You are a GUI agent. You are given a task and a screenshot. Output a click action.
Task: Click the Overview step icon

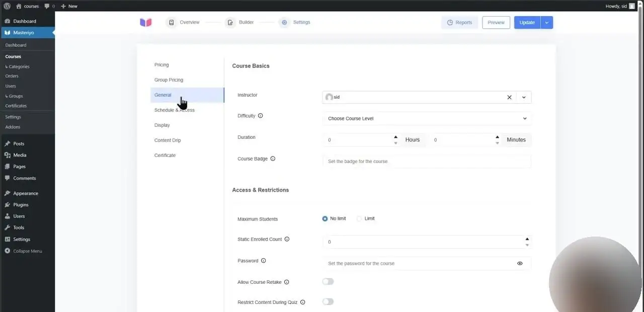[x=172, y=22]
